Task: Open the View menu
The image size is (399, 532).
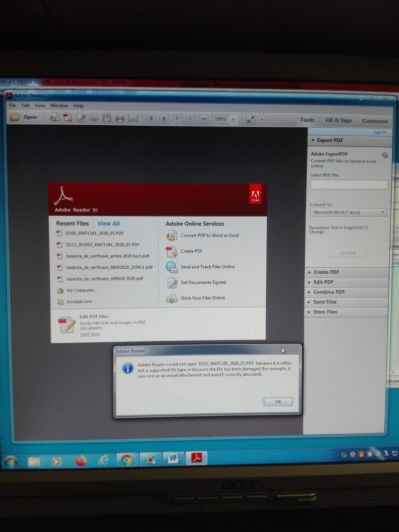Action: (x=40, y=105)
